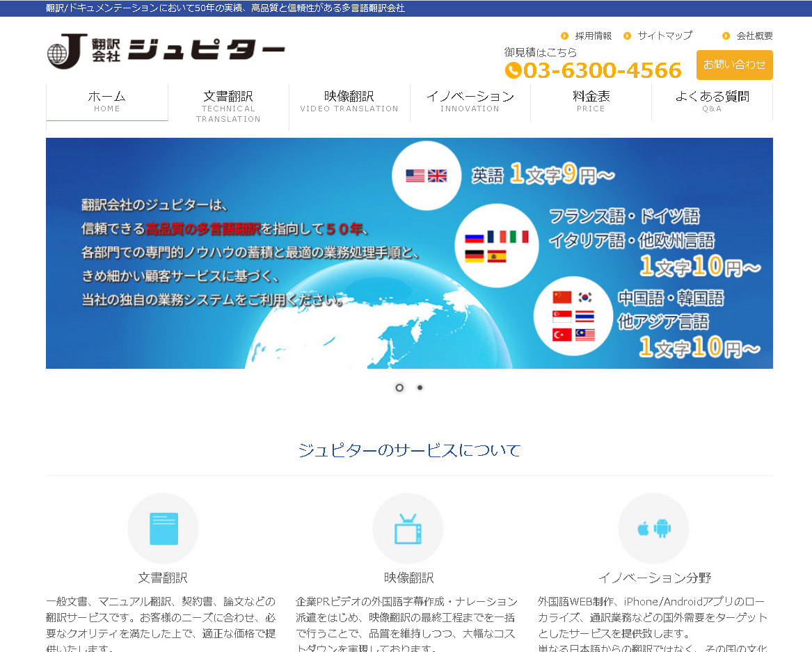Image resolution: width=812 pixels, height=652 pixels.
Task: Click the orange お問い合わせ button
Action: coord(734,65)
